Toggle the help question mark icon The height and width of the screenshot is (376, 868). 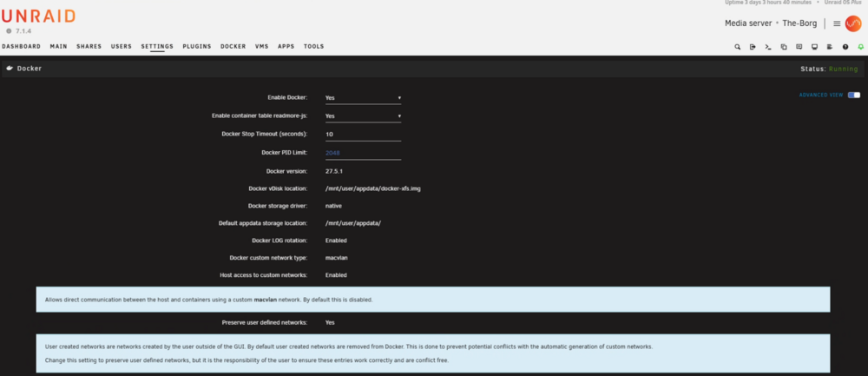pyautogui.click(x=845, y=47)
